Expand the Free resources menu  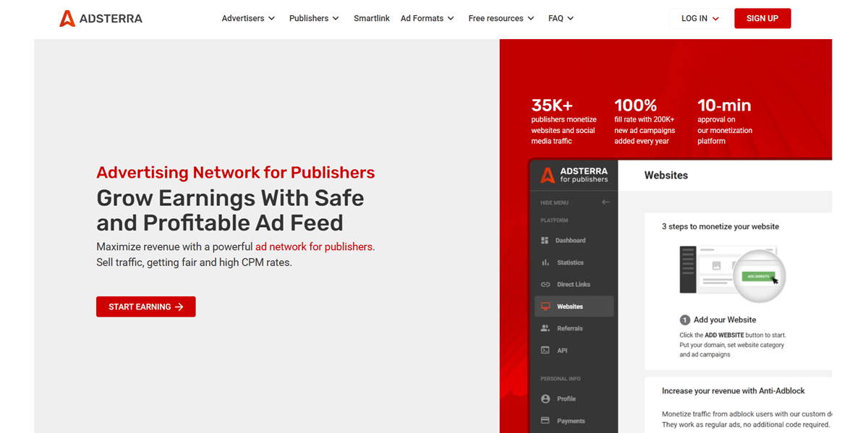501,18
